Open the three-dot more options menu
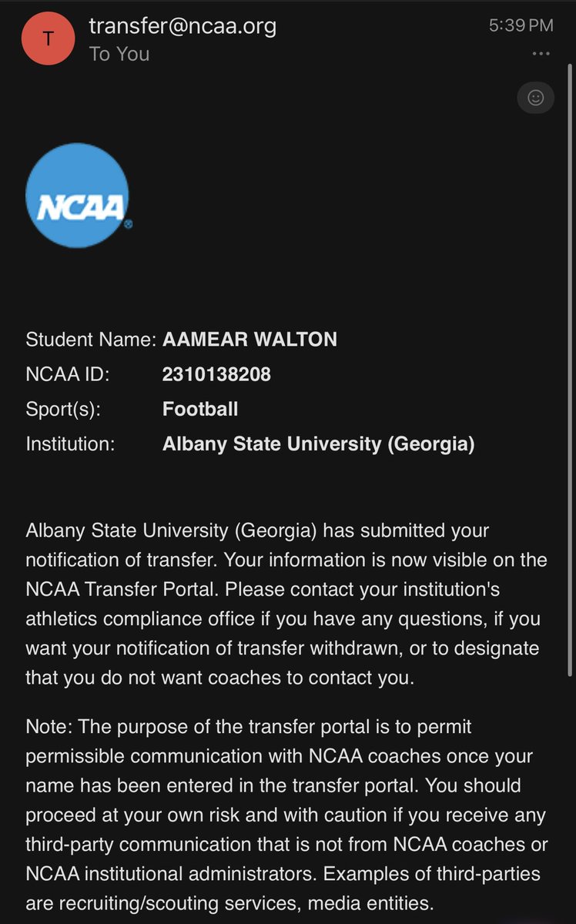 coord(541,54)
